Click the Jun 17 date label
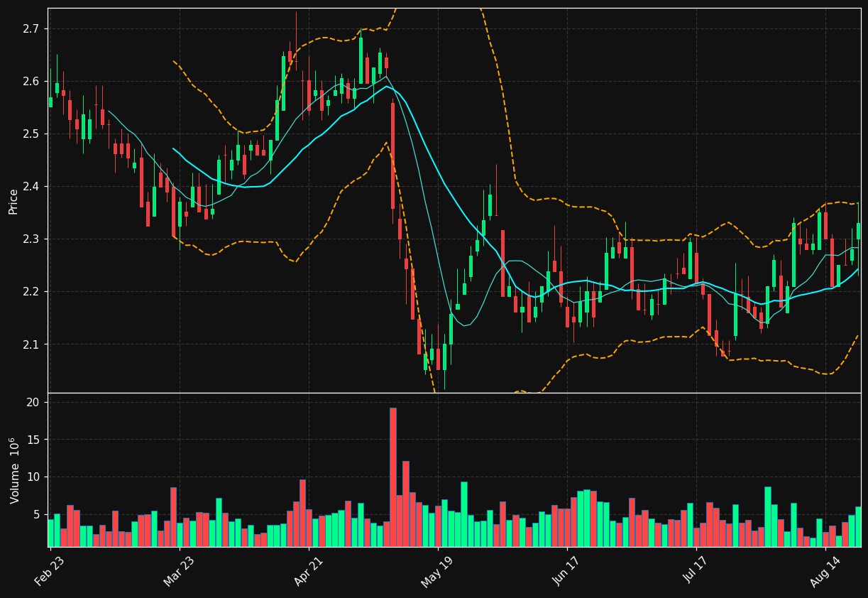This screenshot has width=868, height=598. [x=566, y=570]
